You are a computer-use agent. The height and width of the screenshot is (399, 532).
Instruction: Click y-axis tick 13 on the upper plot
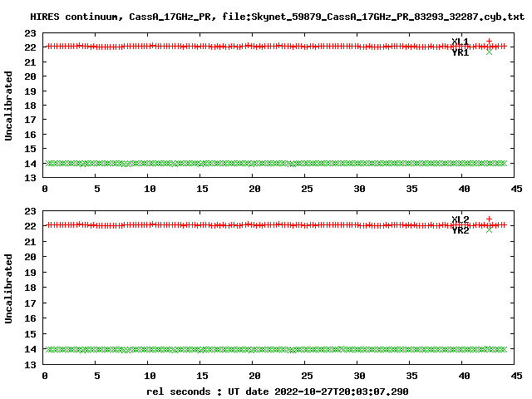pos(30,178)
